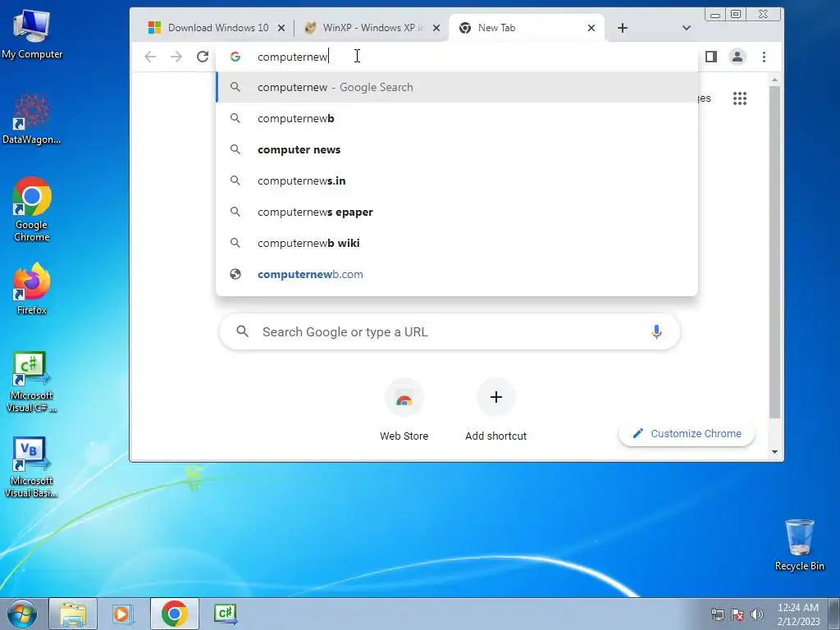Click the Chrome taskbar button
This screenshot has height=630, width=840.
click(x=174, y=614)
